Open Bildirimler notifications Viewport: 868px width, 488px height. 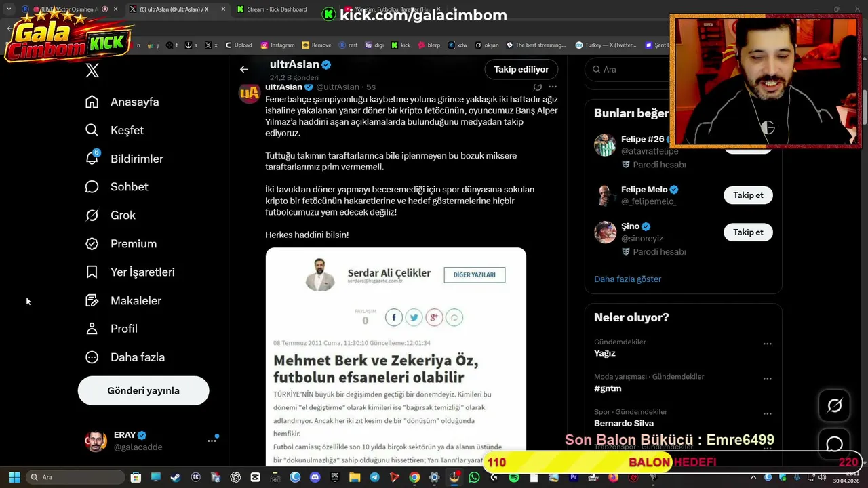124,159
